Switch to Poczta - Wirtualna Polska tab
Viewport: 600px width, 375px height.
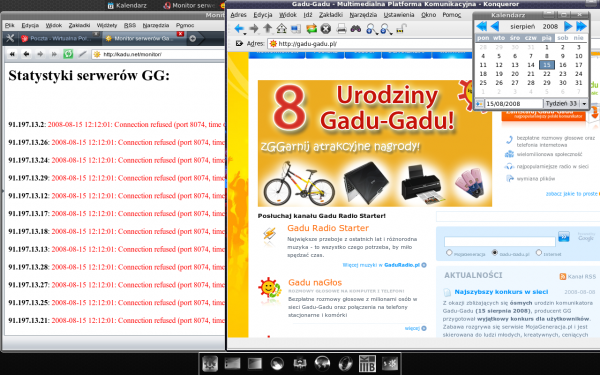pos(59,38)
